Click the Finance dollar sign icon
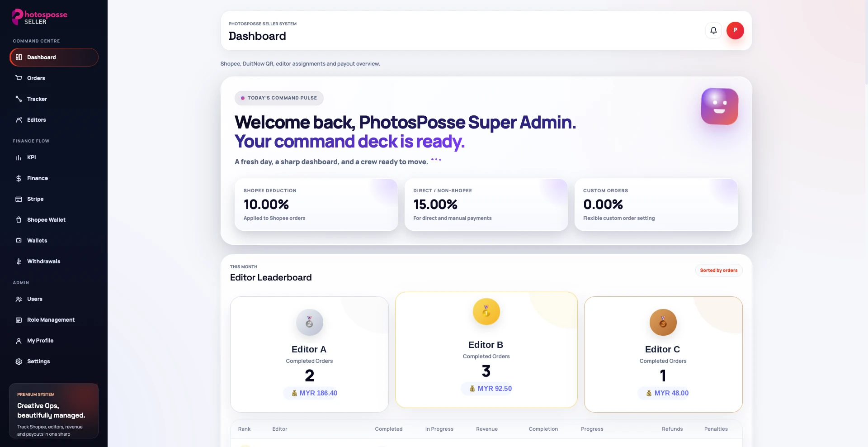 [19, 178]
